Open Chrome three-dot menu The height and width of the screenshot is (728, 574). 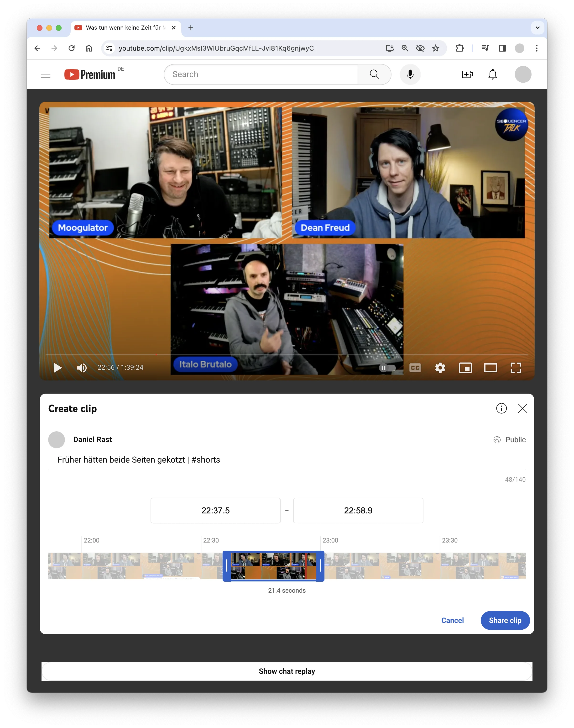click(x=536, y=48)
